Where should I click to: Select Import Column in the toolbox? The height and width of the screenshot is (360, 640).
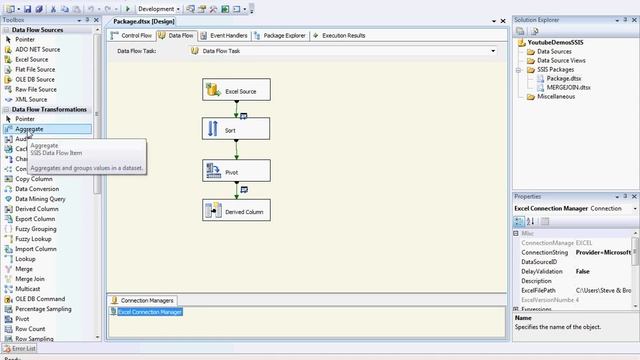pyautogui.click(x=36, y=249)
